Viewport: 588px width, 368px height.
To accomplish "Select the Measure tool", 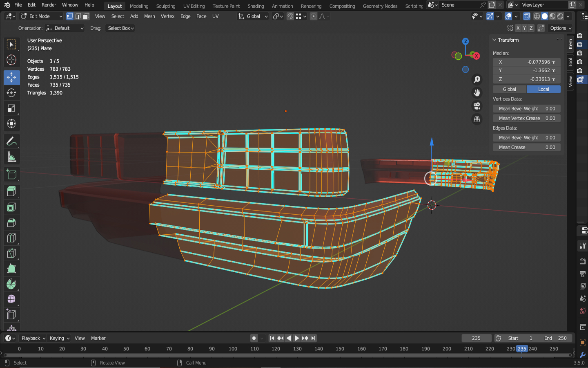I will coord(11,157).
